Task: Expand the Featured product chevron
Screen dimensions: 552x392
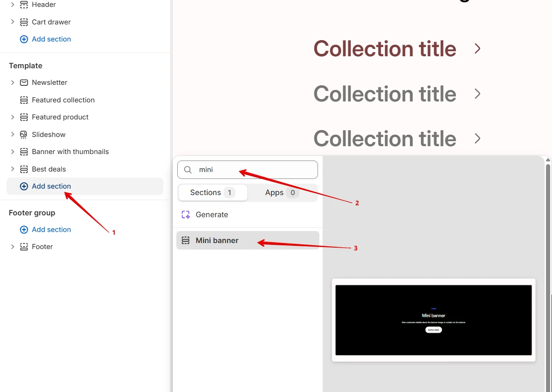Action: [x=12, y=117]
